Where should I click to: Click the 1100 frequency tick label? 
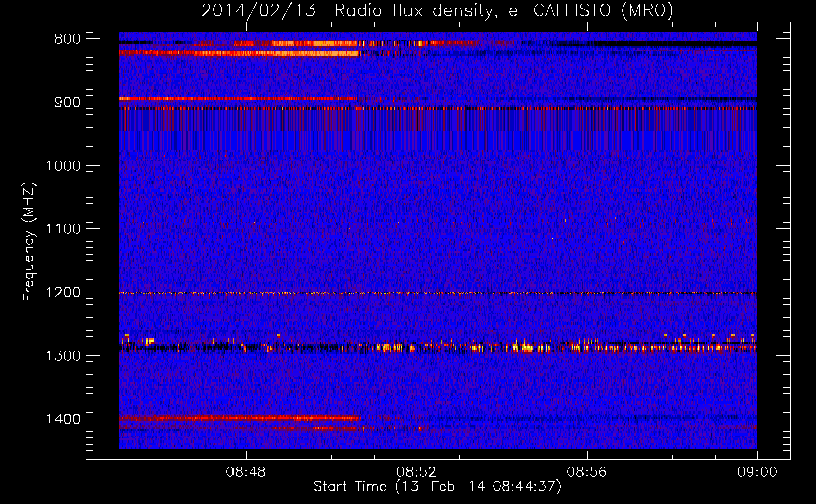tap(63, 229)
